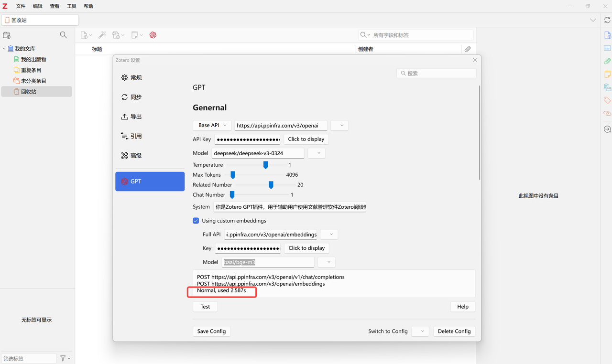
Task: Click the tab list chevron at top right
Action: point(593,20)
